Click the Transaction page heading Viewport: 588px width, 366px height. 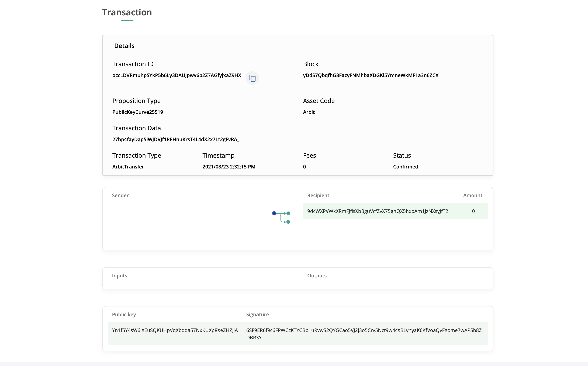point(127,12)
